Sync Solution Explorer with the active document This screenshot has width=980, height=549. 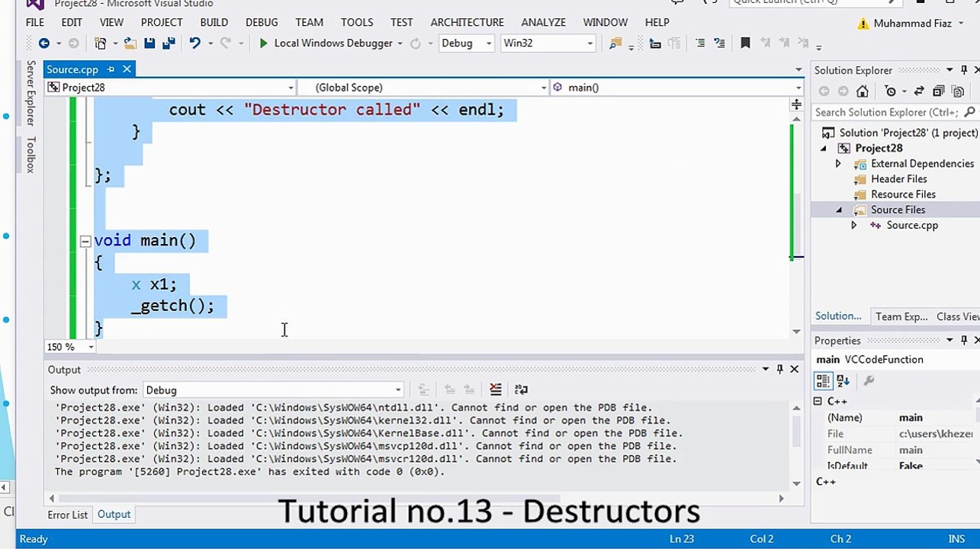919,91
